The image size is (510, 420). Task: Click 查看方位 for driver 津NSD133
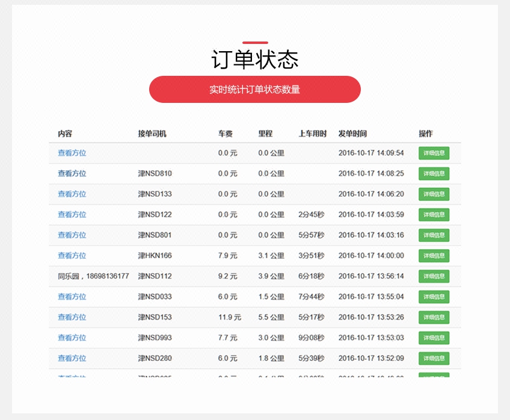click(x=72, y=194)
